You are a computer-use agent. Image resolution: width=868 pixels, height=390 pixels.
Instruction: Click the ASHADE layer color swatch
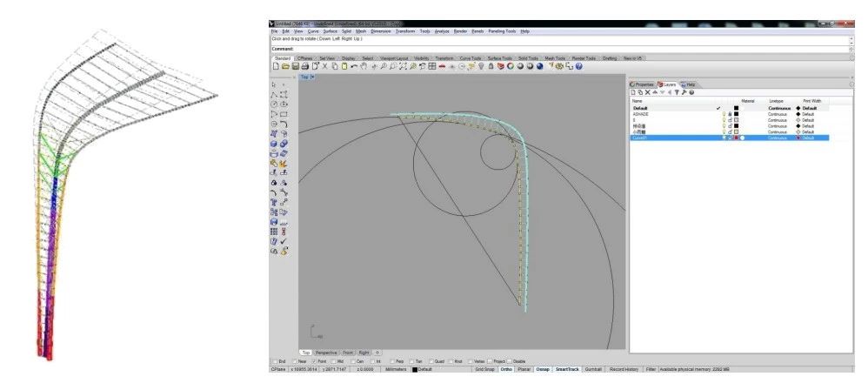pyautogui.click(x=737, y=114)
